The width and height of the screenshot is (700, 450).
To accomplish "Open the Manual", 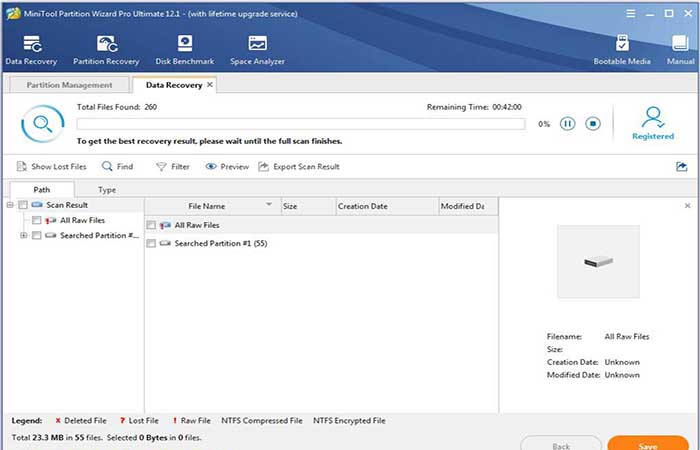I will [681, 50].
